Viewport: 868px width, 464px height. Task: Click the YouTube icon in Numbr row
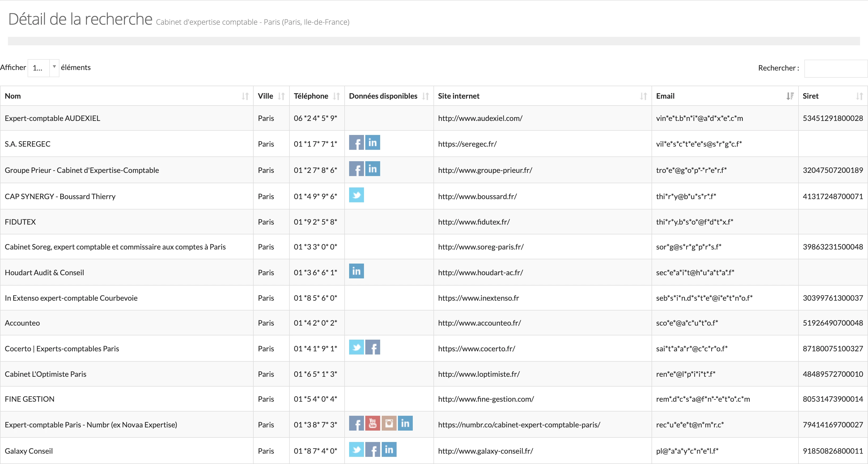click(372, 423)
